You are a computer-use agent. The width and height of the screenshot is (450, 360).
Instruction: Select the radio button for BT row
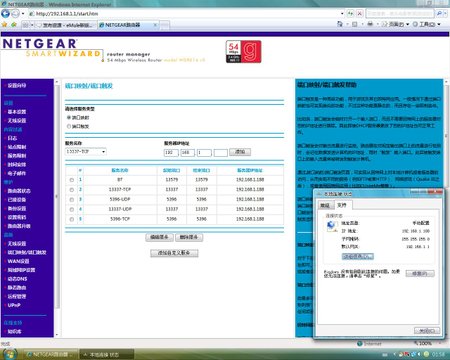tap(72, 180)
